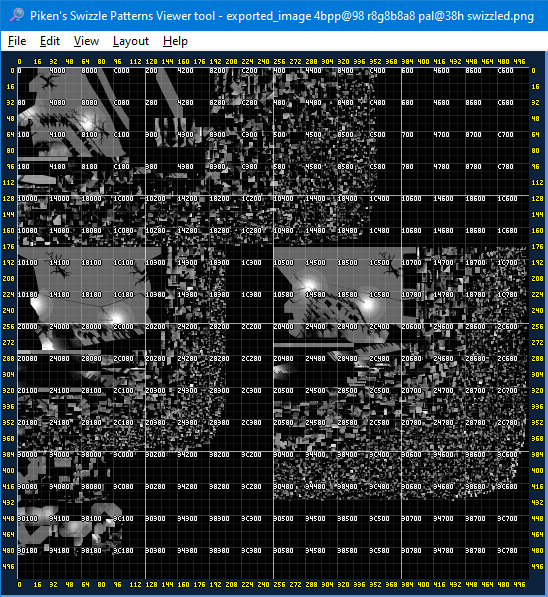Open the File menu
548x597 pixels.
coord(17,41)
